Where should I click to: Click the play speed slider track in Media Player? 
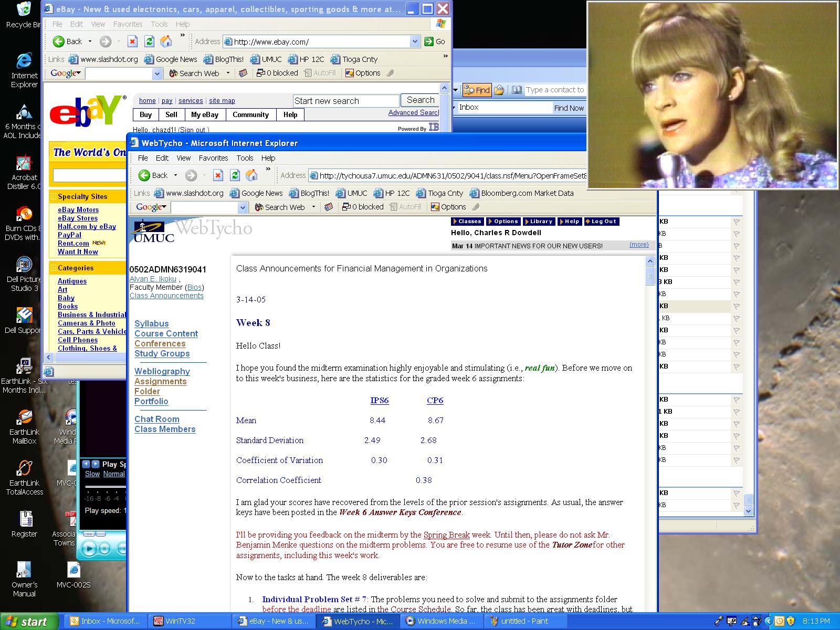click(105, 487)
